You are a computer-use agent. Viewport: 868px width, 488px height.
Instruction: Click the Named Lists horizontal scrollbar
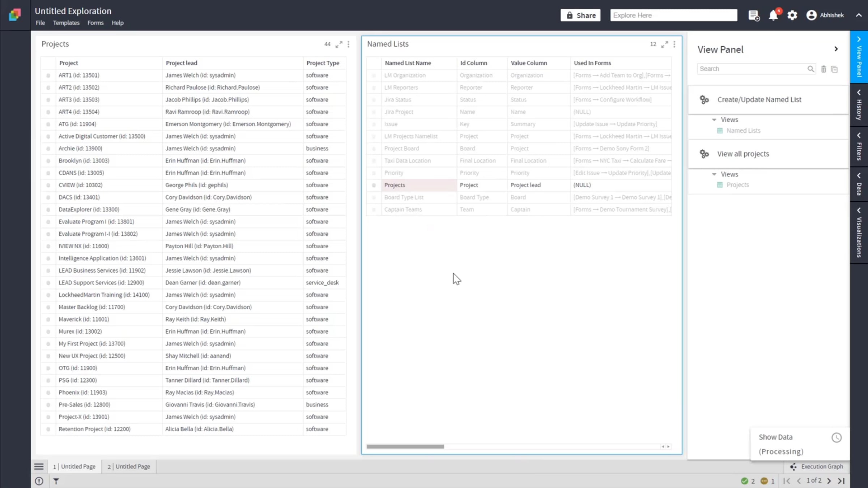(405, 446)
